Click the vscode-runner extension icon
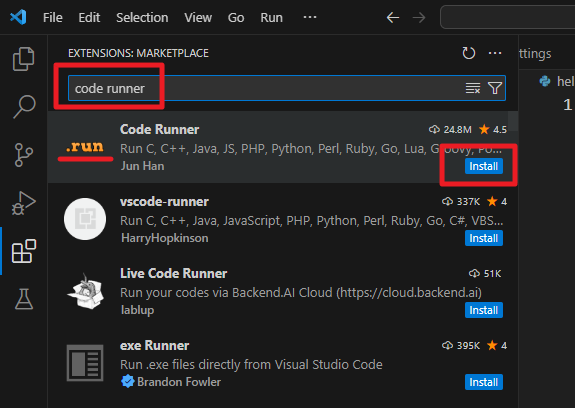 click(x=85, y=219)
